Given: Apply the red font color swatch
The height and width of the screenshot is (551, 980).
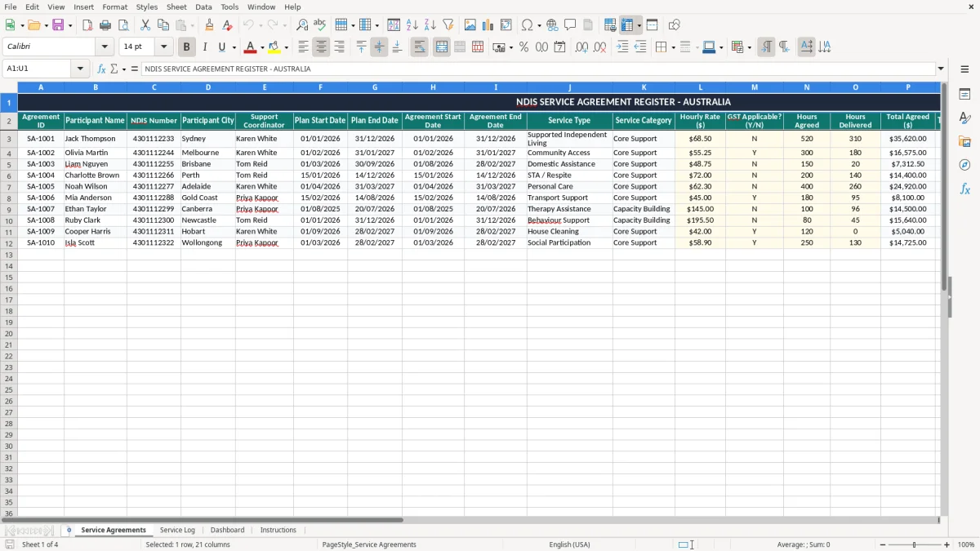Looking at the screenshot, I should (x=251, y=47).
